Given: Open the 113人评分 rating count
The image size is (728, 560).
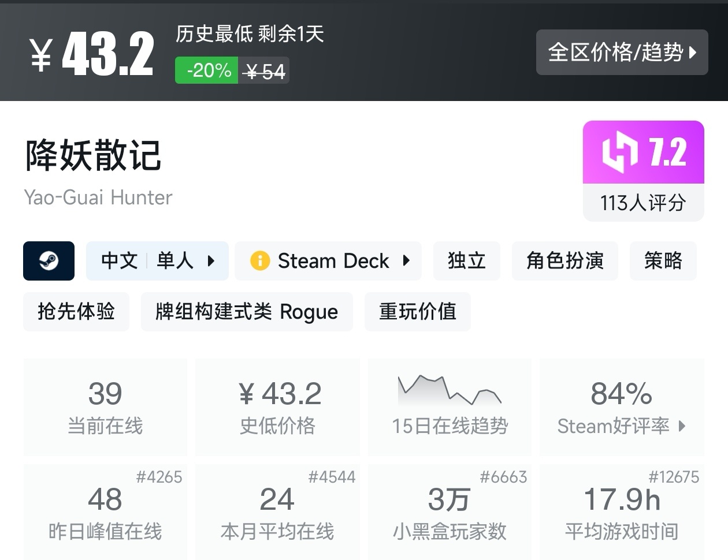Looking at the screenshot, I should click(643, 203).
